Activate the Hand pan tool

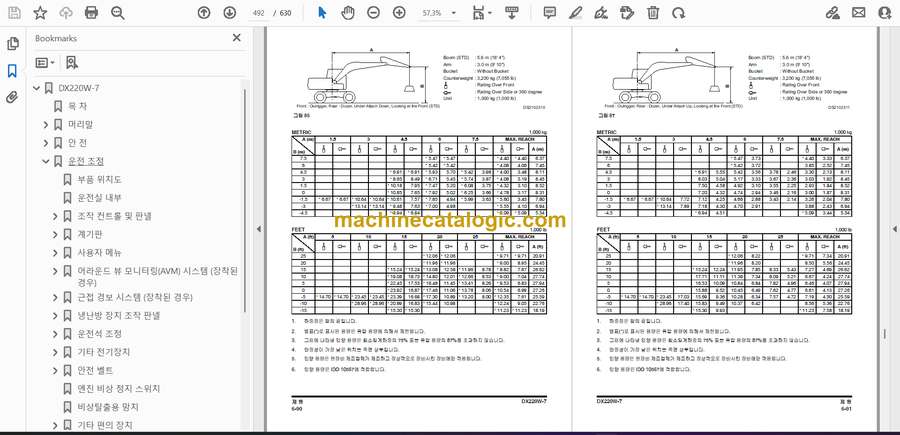point(348,13)
